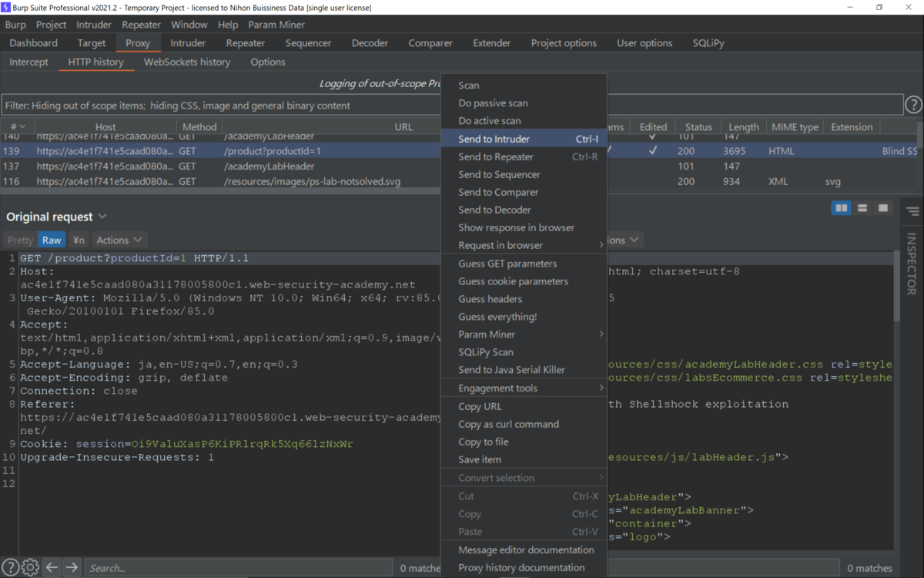924x578 pixels.
Task: Click the filter bar to edit filters
Action: [452, 105]
